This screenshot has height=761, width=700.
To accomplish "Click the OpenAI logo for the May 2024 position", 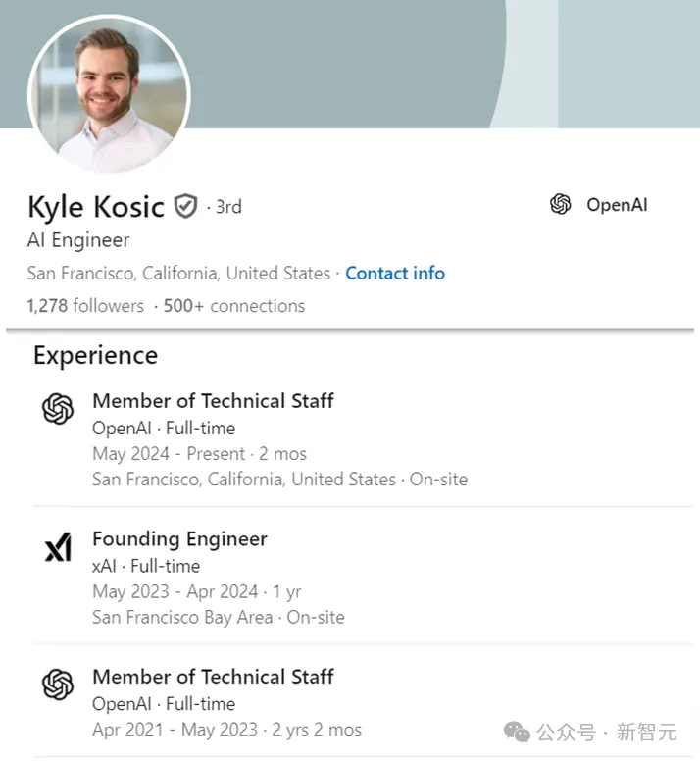I will pyautogui.click(x=58, y=409).
